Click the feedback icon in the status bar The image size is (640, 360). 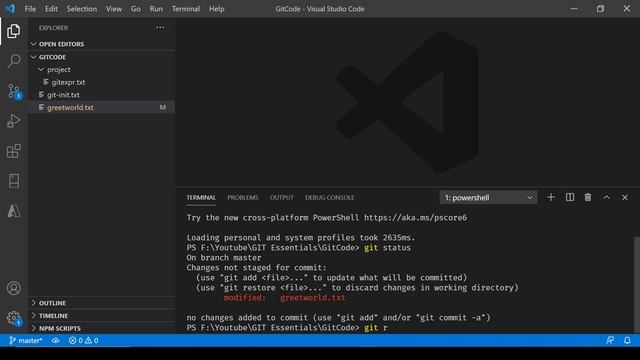point(610,340)
